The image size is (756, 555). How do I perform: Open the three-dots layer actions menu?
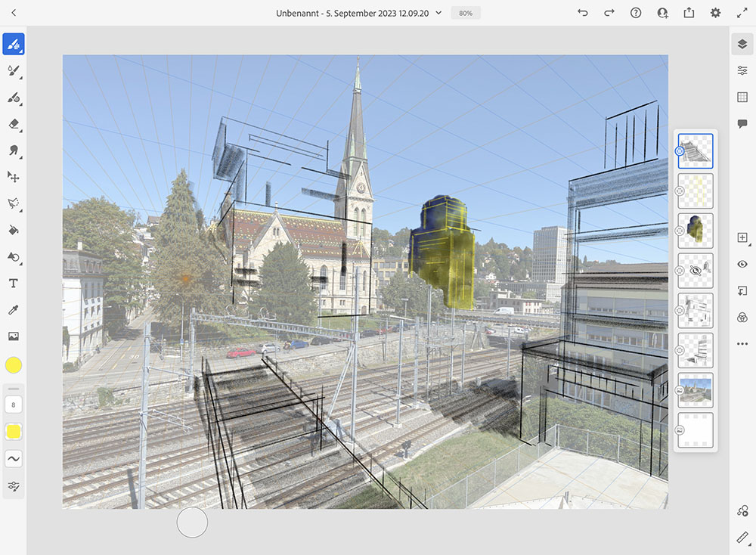[742, 344]
